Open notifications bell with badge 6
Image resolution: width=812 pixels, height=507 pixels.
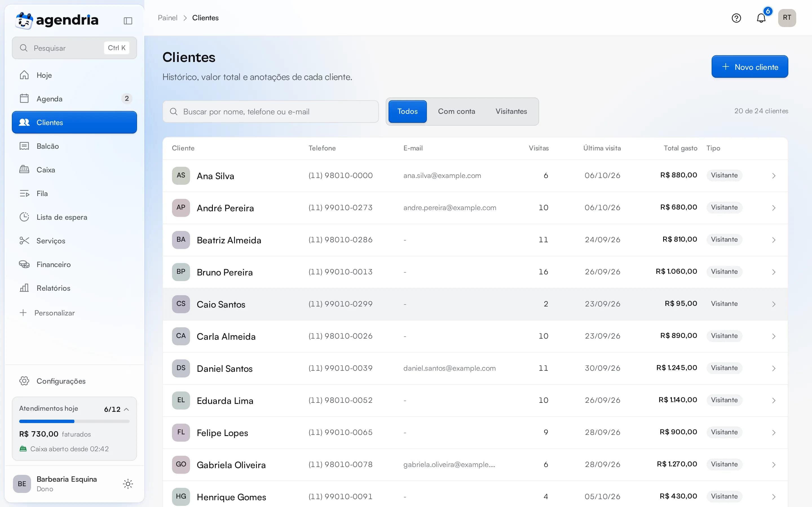coord(761,18)
